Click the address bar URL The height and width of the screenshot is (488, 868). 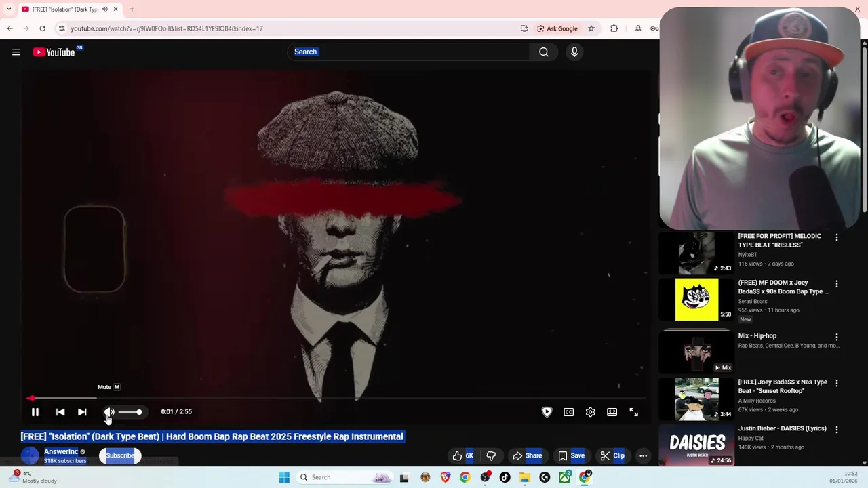pos(167,28)
